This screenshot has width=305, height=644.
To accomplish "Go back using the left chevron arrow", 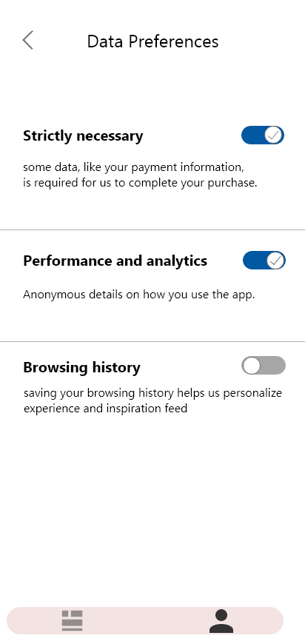I will 27,40.
